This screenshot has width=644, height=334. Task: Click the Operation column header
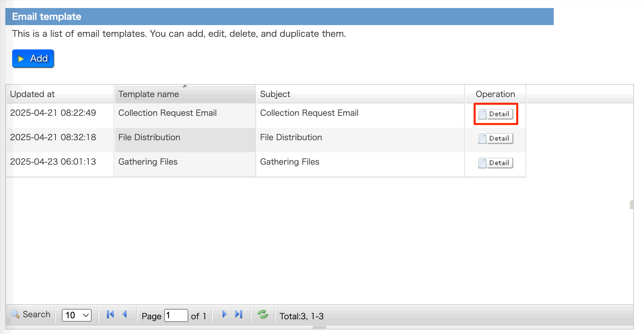(x=495, y=94)
